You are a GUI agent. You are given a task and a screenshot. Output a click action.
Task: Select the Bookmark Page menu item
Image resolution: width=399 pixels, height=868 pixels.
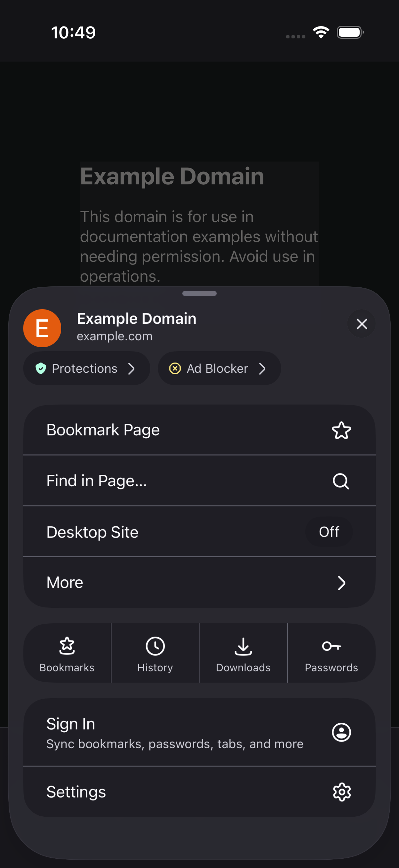pos(199,430)
